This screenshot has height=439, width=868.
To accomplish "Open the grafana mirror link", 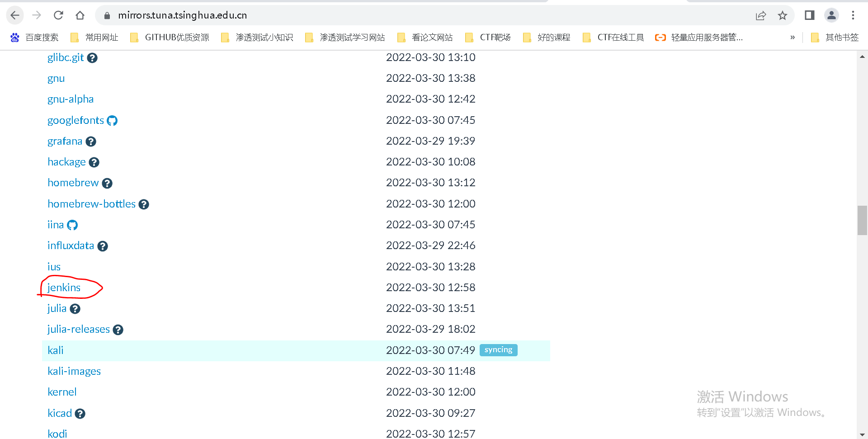I will (x=65, y=141).
